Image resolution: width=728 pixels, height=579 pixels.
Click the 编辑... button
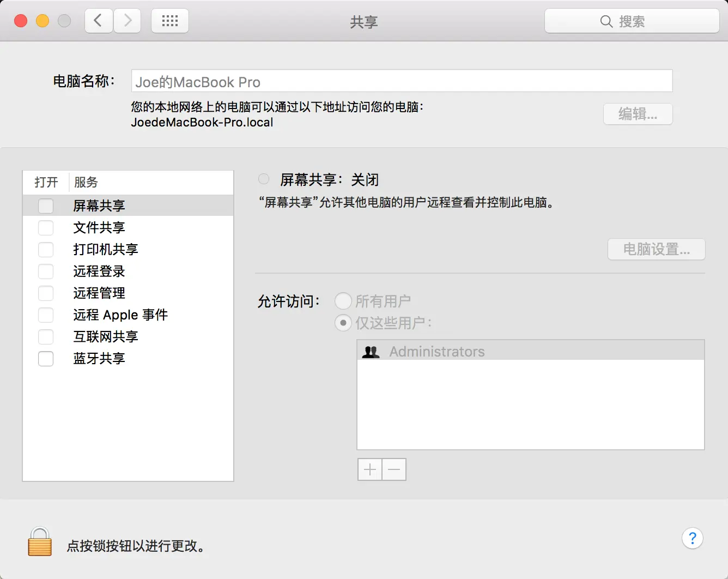pos(638,114)
